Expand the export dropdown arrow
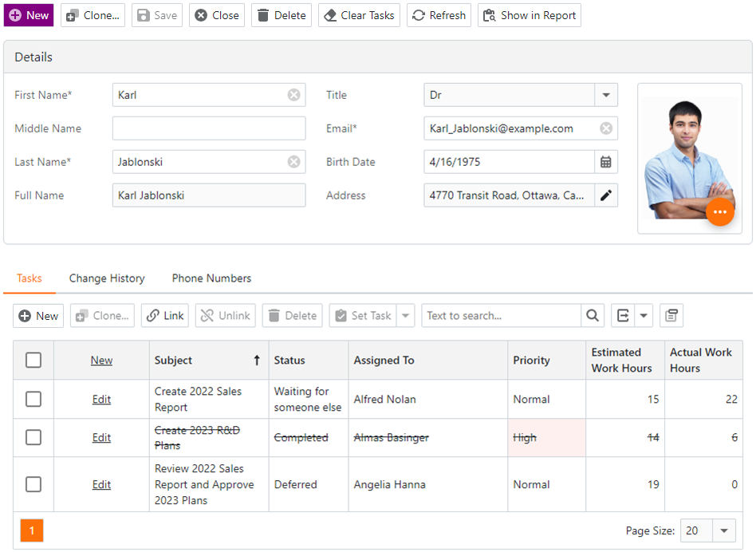The width and height of the screenshot is (756, 552). pyautogui.click(x=644, y=316)
